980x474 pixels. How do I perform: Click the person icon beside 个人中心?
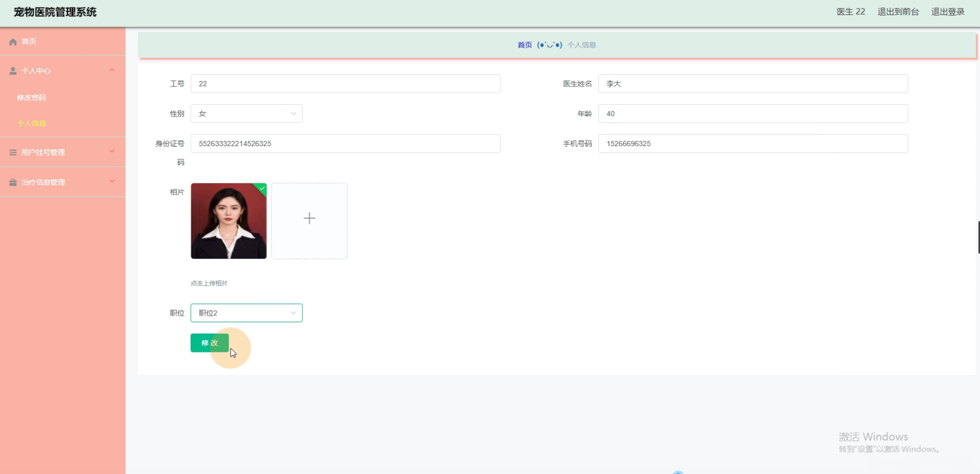(13, 71)
